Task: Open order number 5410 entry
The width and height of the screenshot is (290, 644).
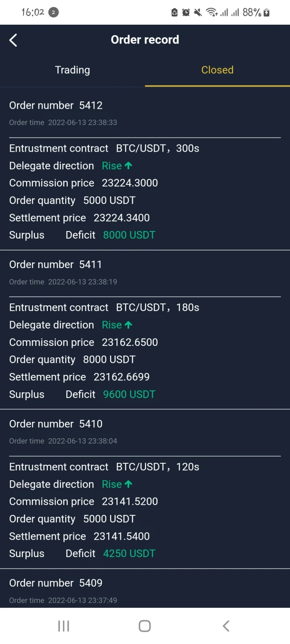Action: [x=56, y=424]
